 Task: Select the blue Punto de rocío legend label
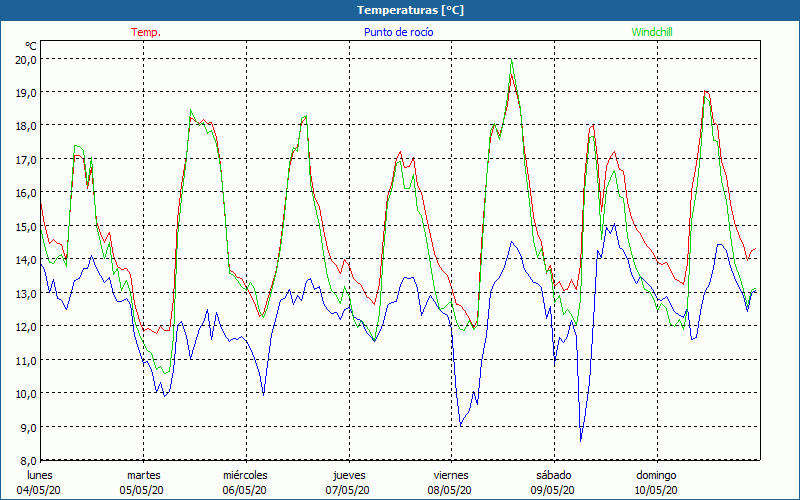pos(398,32)
